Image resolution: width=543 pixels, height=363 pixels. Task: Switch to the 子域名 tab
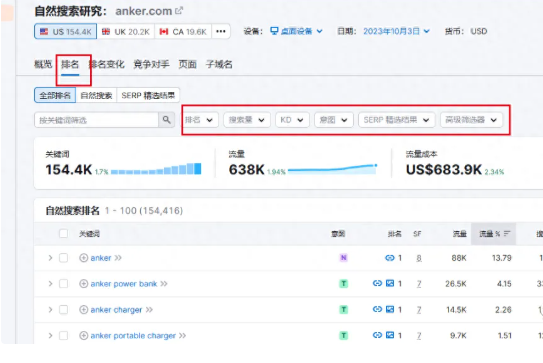pos(219,64)
